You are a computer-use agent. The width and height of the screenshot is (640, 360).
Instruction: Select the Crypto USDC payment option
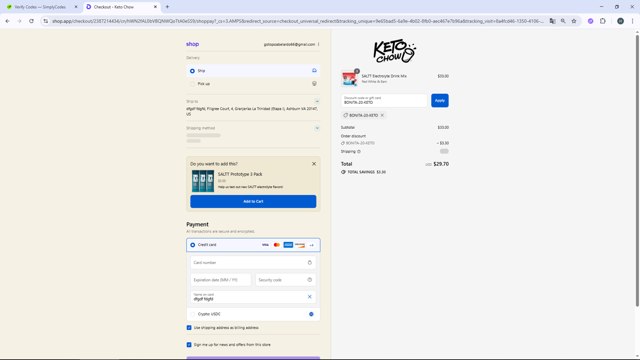pyautogui.click(x=253, y=314)
